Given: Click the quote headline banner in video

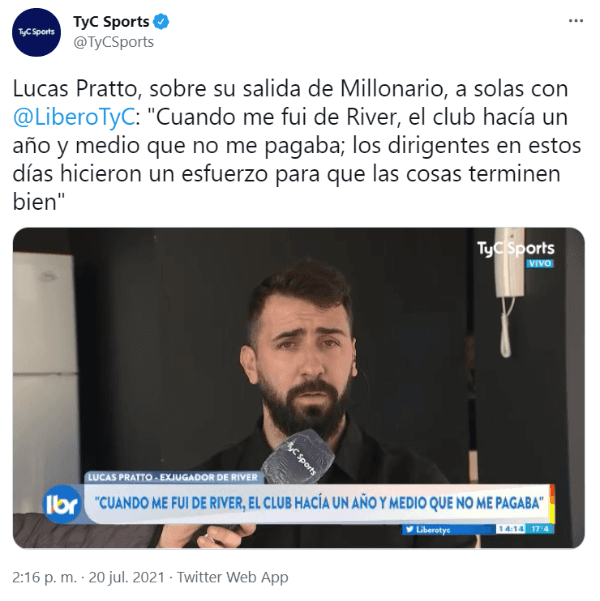Looking at the screenshot, I should coord(319,503).
